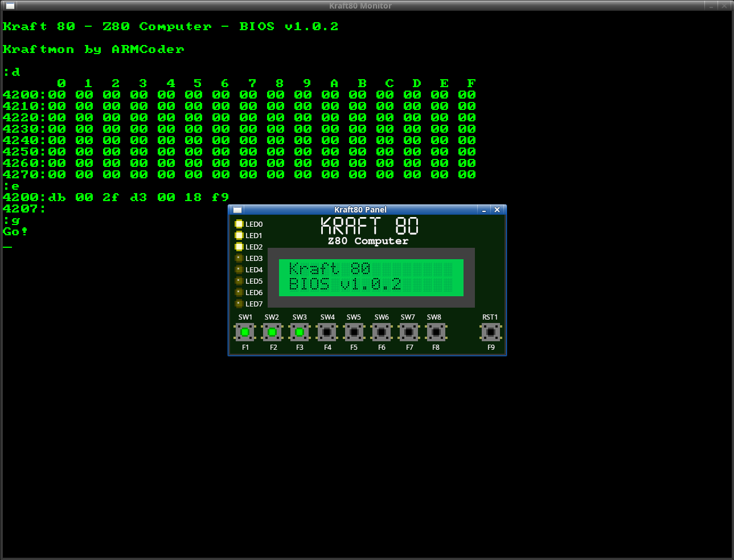Screen dimensions: 734x560
Task: Turn off the SW3 switch
Action: pos(300,332)
